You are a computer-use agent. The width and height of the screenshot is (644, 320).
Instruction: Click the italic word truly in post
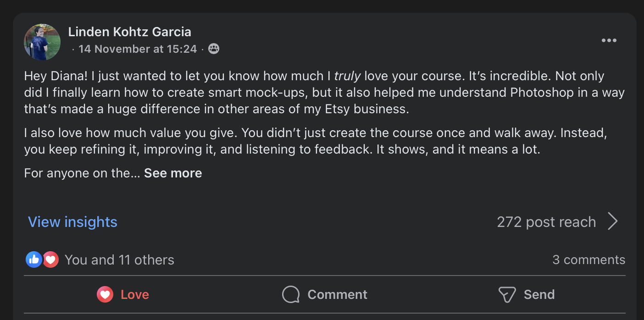click(347, 76)
